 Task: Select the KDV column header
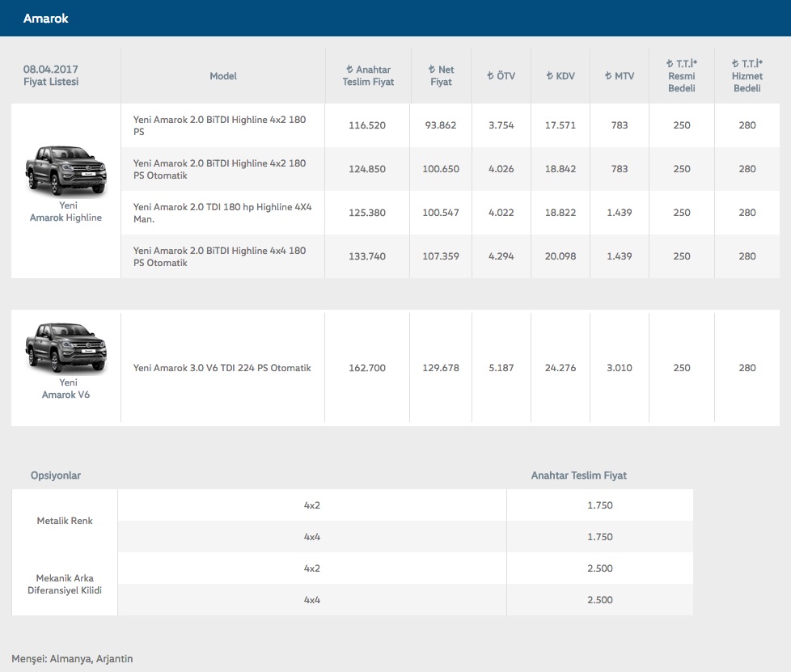pos(560,76)
